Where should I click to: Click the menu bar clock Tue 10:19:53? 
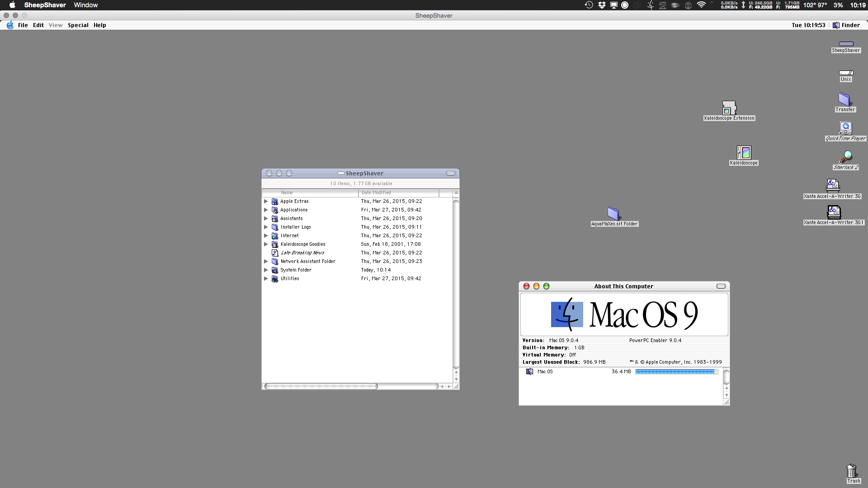(808, 25)
